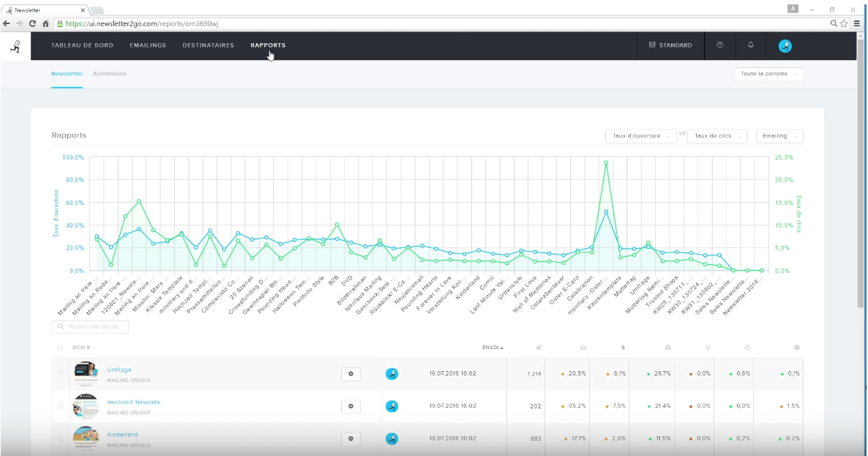The height and width of the screenshot is (456, 868).
Task: Open the help question mark icon
Action: (720, 45)
